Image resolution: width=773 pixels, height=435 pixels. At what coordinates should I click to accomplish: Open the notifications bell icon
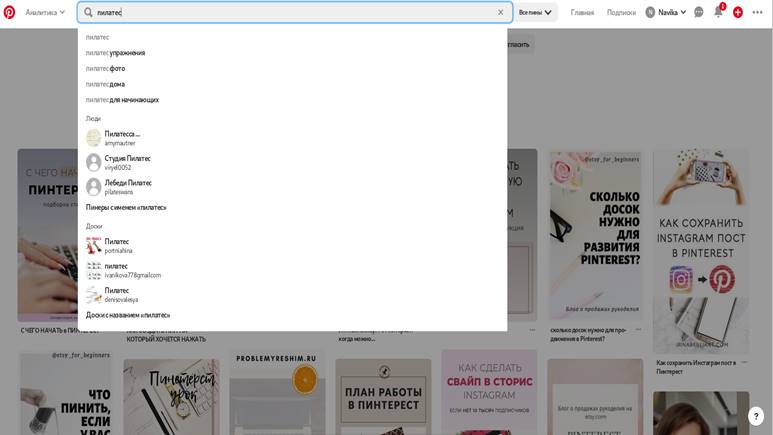point(718,12)
